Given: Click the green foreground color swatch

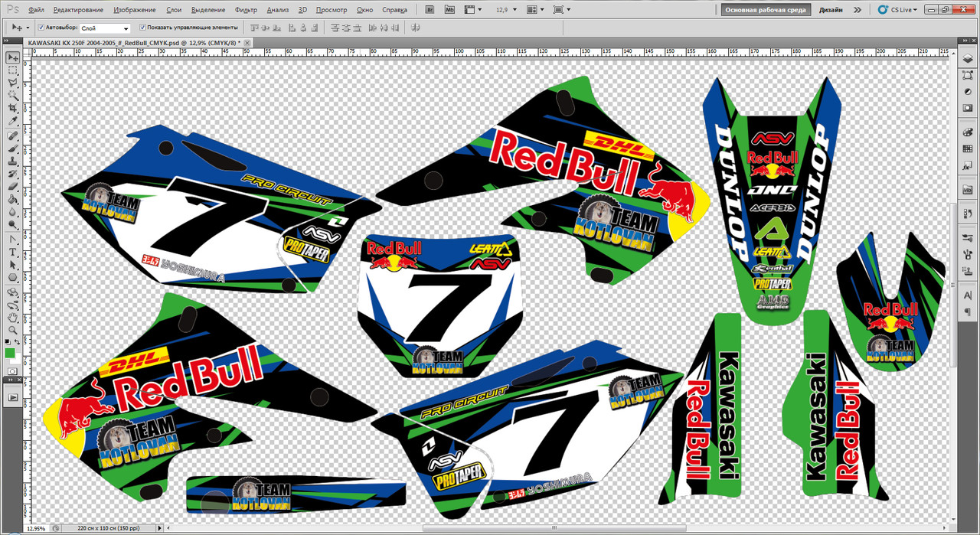Looking at the screenshot, I should (9, 352).
